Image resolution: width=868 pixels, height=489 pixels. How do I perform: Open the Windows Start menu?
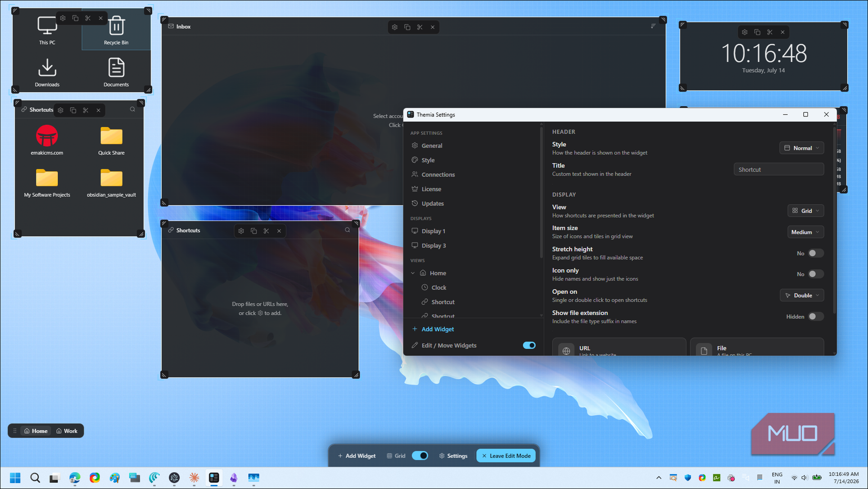click(x=15, y=478)
